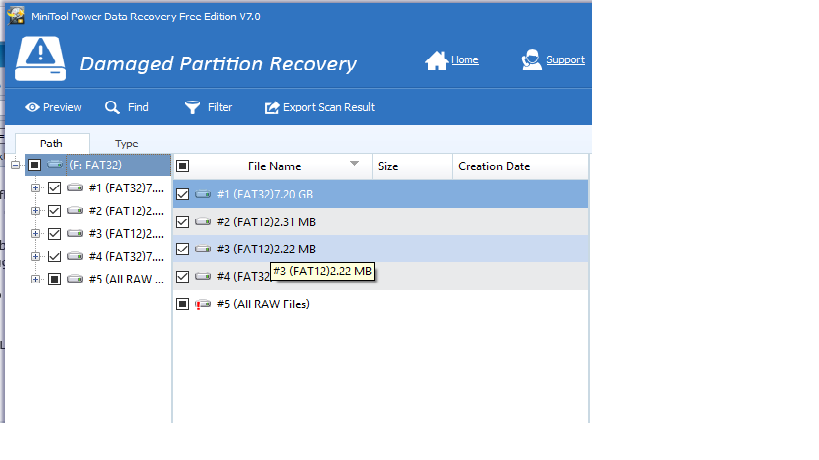Uncheck #2 (FAT12) in the tree

(x=54, y=211)
